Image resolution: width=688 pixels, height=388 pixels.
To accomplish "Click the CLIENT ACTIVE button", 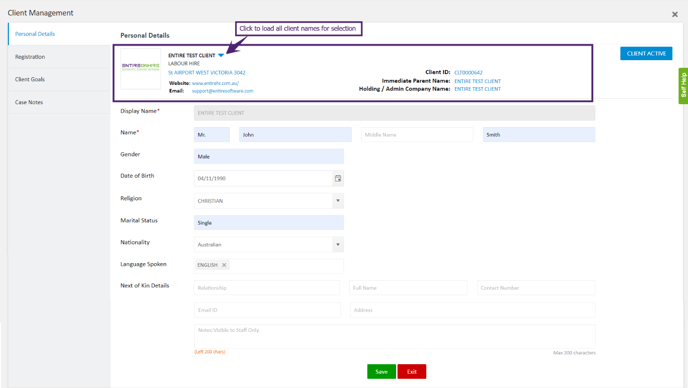I will point(646,54).
